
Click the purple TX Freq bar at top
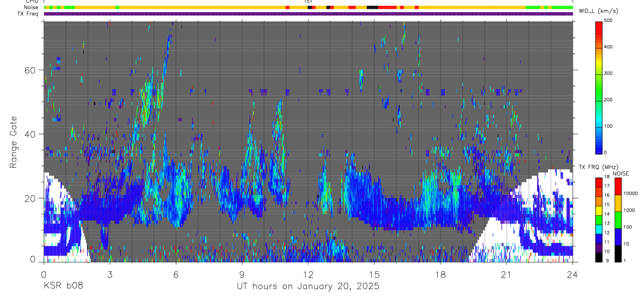click(308, 14)
